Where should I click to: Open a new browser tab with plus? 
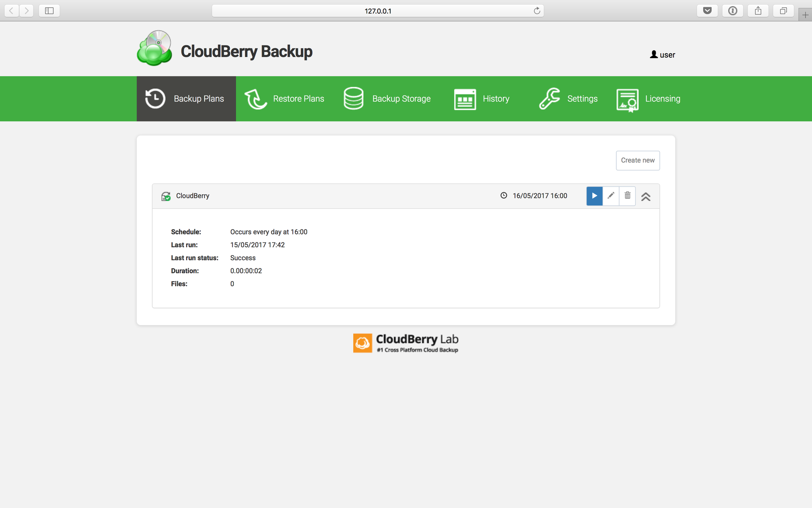[805, 15]
